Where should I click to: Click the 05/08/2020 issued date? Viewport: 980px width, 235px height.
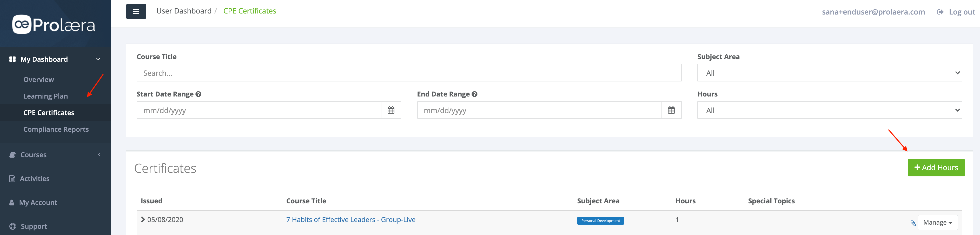point(165,219)
